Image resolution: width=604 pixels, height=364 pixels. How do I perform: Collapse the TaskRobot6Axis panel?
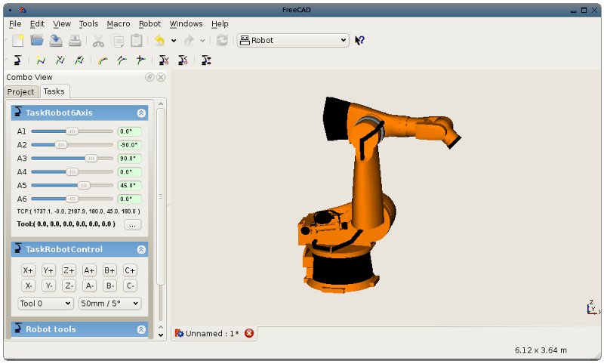point(141,113)
